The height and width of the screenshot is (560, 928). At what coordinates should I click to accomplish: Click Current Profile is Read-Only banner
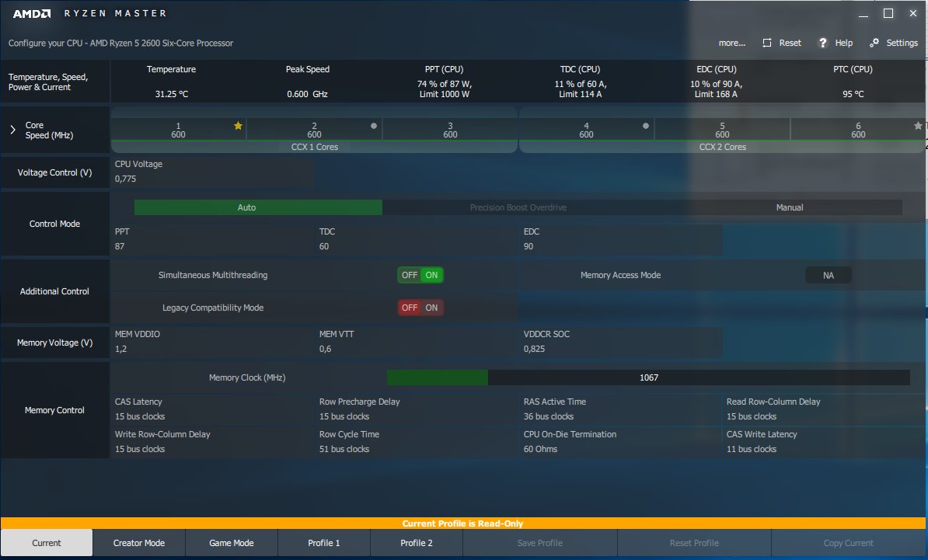point(462,523)
